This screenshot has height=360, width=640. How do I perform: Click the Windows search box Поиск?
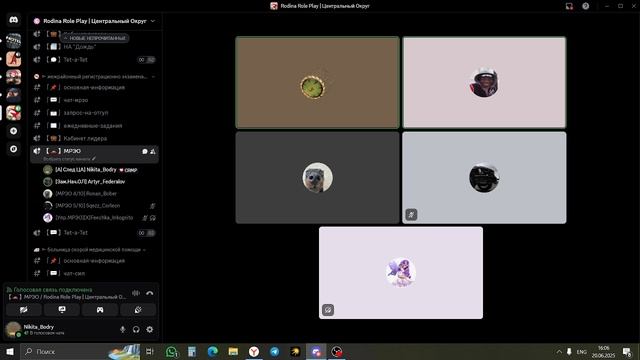(80, 351)
